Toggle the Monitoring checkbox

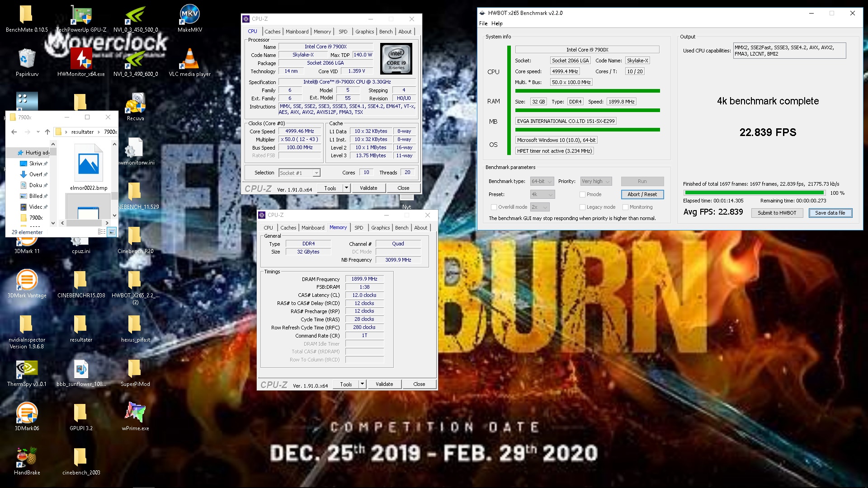625,207
